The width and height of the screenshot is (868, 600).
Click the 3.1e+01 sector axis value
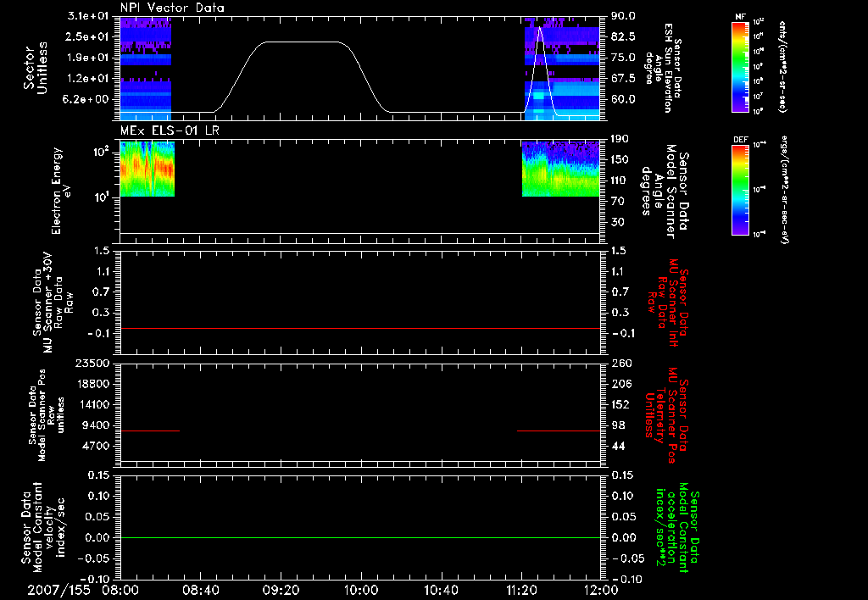pos(88,16)
